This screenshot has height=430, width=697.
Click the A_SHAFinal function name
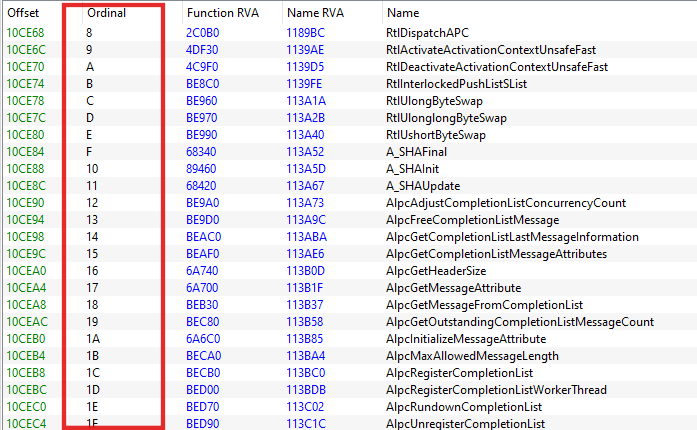418,152
